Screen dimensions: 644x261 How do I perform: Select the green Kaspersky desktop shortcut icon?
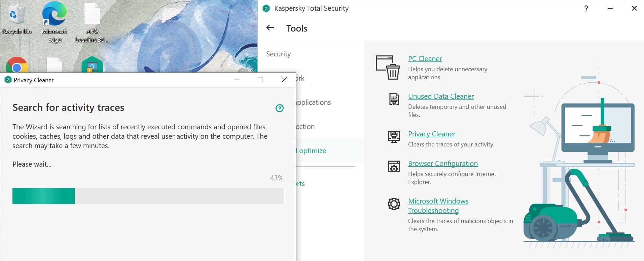click(92, 64)
